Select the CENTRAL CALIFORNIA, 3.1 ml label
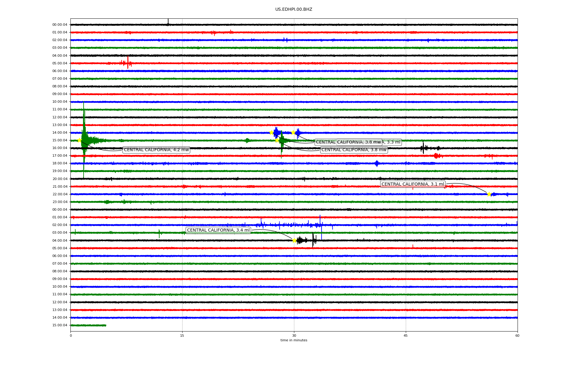The width and height of the screenshot is (588, 368). 413,184
